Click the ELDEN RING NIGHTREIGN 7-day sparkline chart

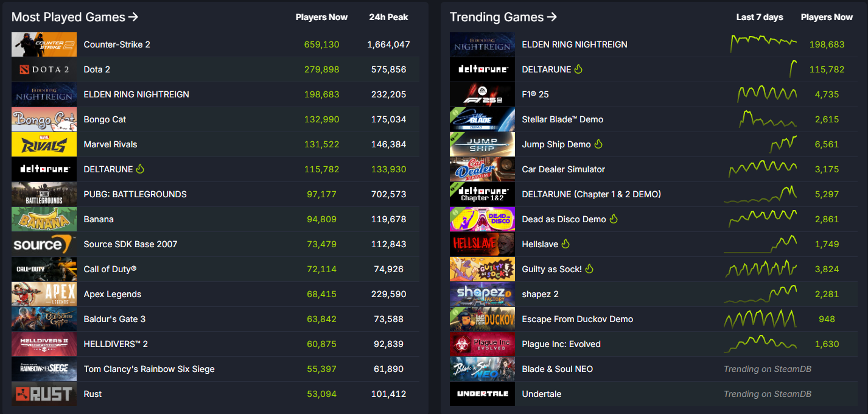763,43
